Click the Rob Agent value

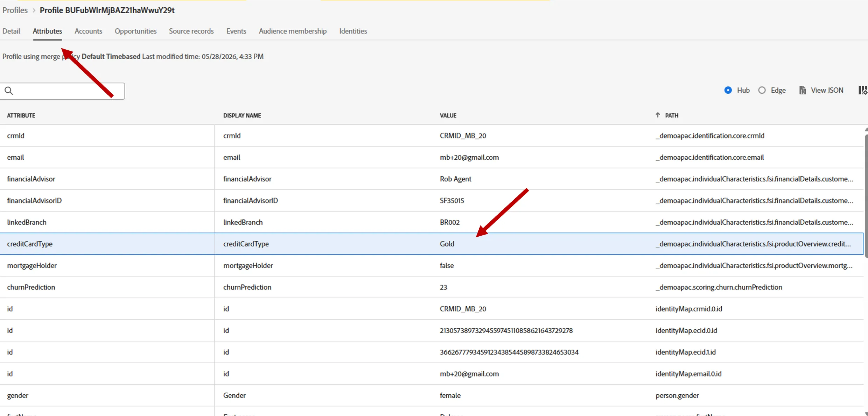point(455,179)
